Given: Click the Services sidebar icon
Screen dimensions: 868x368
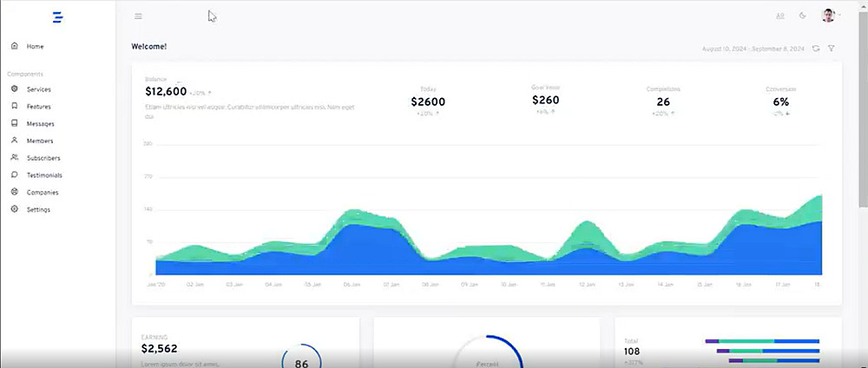Looking at the screenshot, I should coord(15,89).
